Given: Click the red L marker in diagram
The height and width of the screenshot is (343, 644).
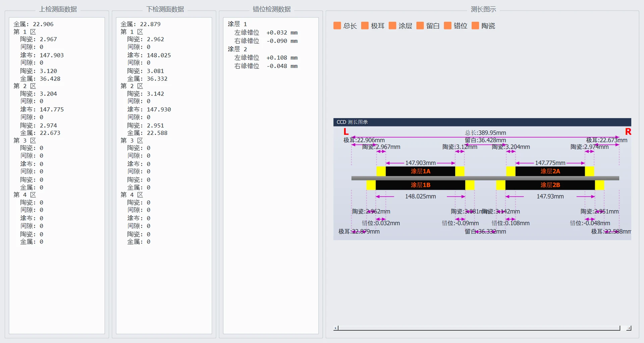Looking at the screenshot, I should point(346,132).
